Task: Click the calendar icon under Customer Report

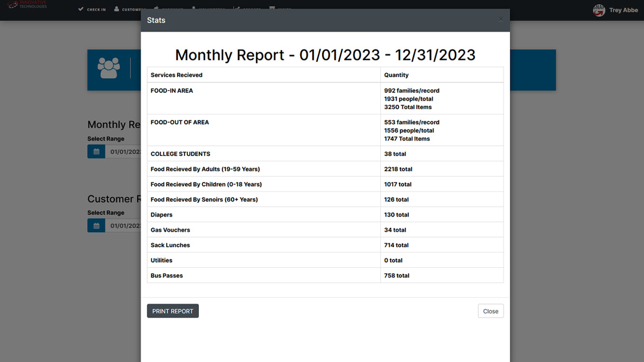Action: coord(96,225)
